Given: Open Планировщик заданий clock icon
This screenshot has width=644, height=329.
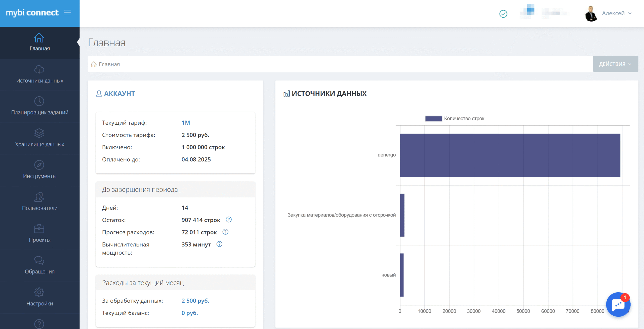Looking at the screenshot, I should [39, 101].
